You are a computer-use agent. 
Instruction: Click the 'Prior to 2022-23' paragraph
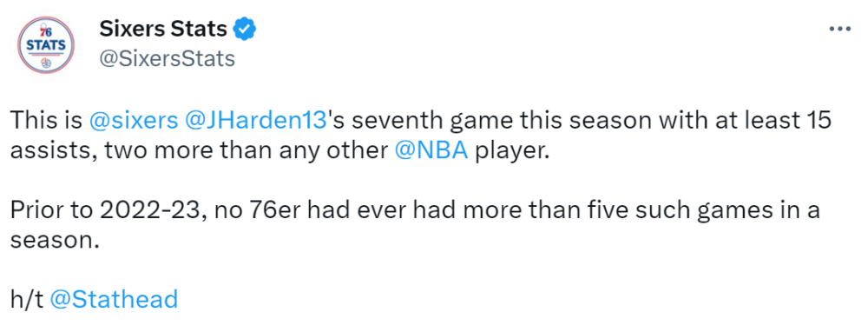point(415,226)
